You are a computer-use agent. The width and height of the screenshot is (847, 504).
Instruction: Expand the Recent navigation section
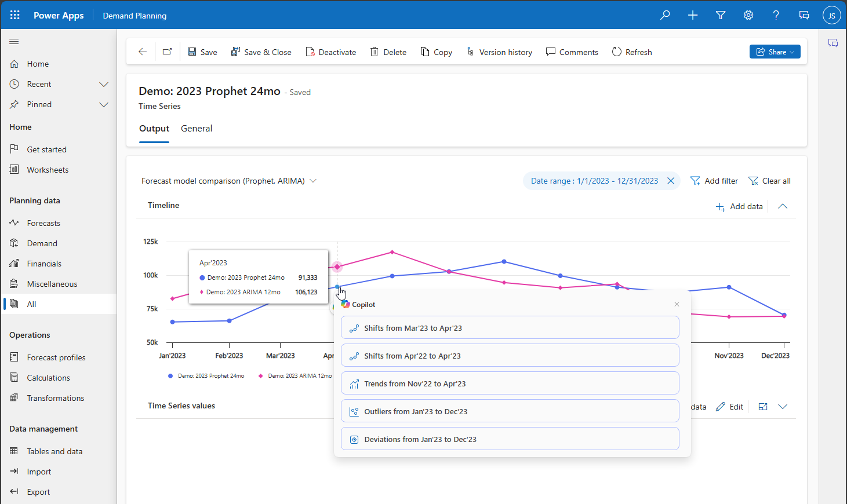(104, 84)
